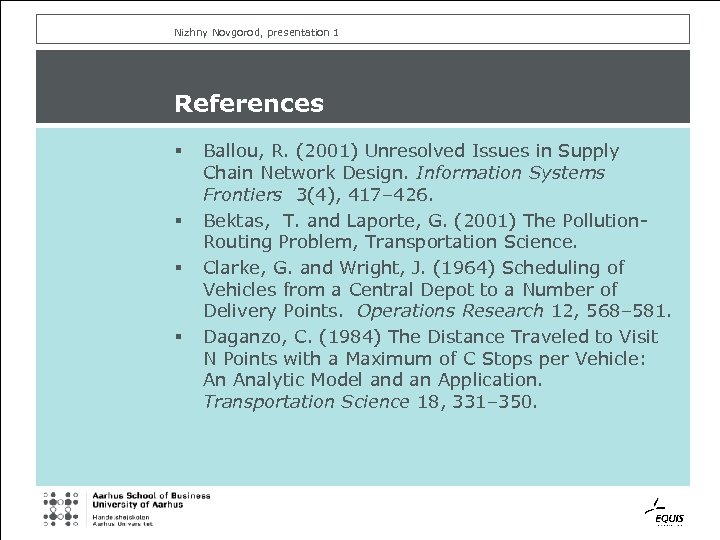Click the Clarke and Wright (1964) reference
The width and height of the screenshot is (720, 540).
pyautogui.click(x=437, y=289)
